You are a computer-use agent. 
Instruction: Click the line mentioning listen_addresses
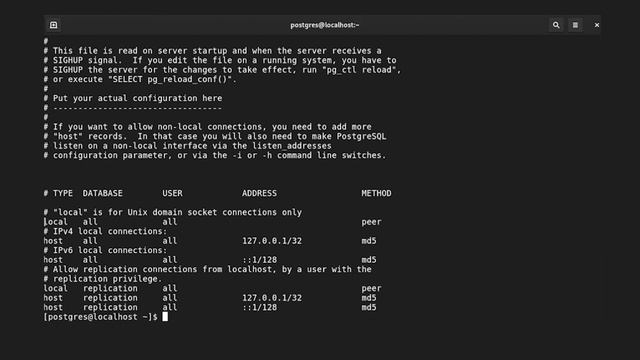[x=187, y=146]
